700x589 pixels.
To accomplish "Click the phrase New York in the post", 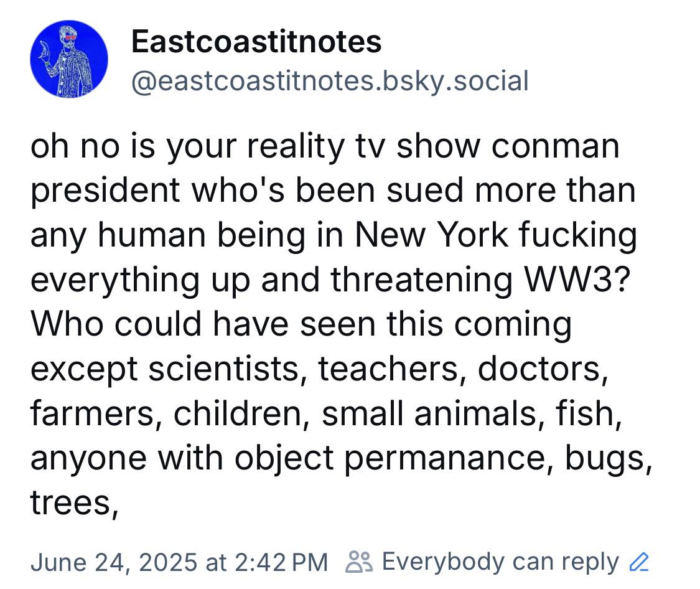I will pos(431,235).
